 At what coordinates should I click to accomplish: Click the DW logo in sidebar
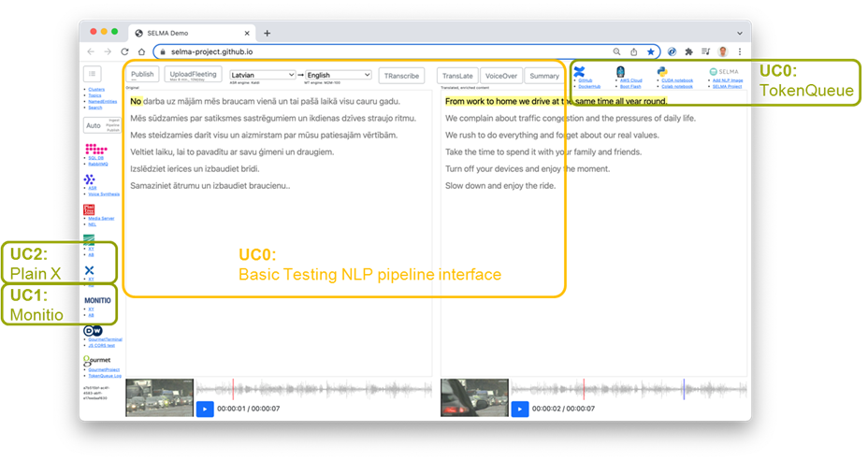coord(93,330)
